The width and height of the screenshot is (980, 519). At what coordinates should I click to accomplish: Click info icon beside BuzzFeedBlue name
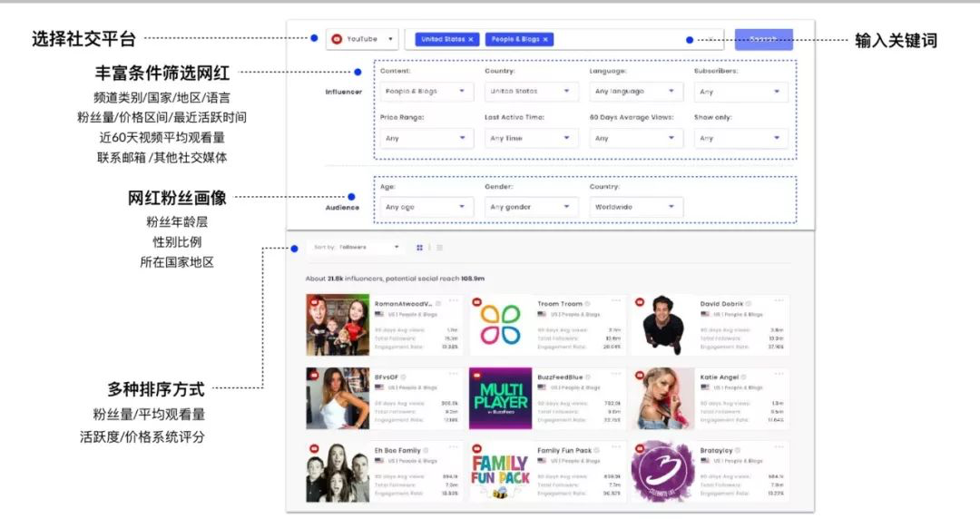click(x=587, y=377)
